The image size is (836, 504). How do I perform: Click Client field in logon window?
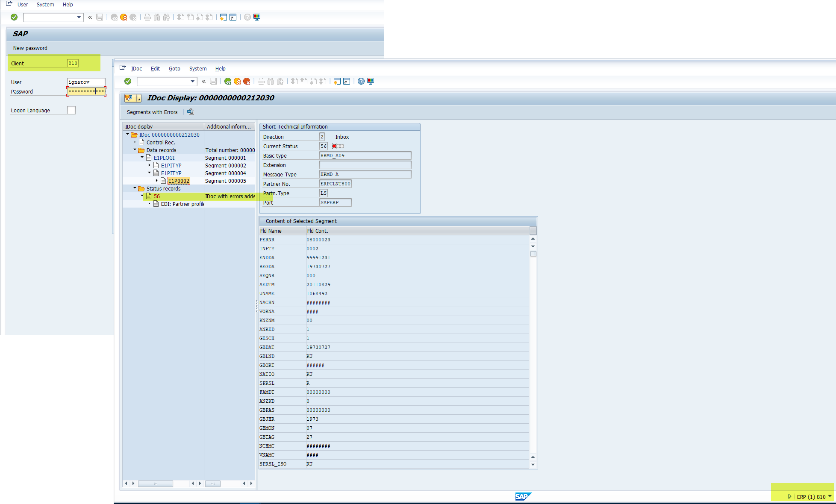tap(73, 63)
